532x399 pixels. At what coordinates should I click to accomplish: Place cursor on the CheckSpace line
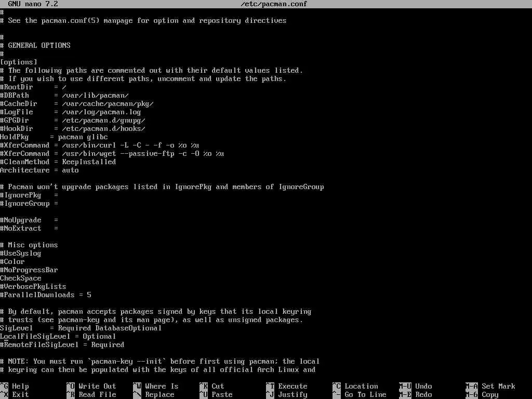click(x=21, y=278)
